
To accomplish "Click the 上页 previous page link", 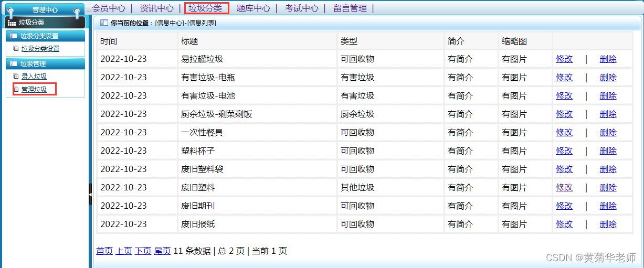I will click(124, 251).
